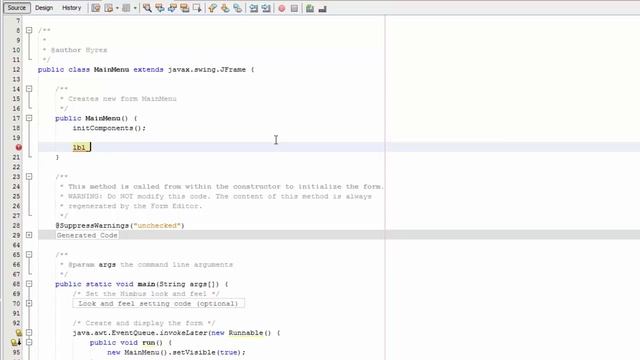Click the lightbulb hint on line 93
The width and height of the screenshot is (640, 360).
click(18, 333)
